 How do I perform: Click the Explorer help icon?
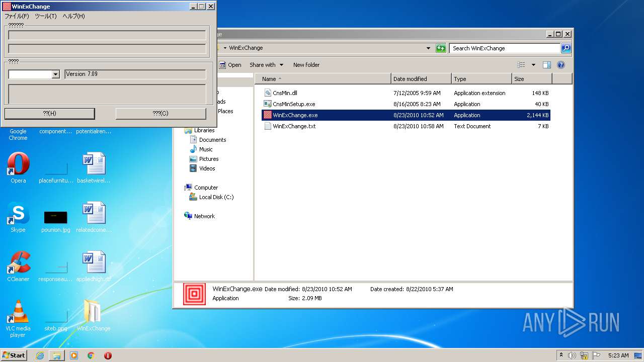(561, 65)
